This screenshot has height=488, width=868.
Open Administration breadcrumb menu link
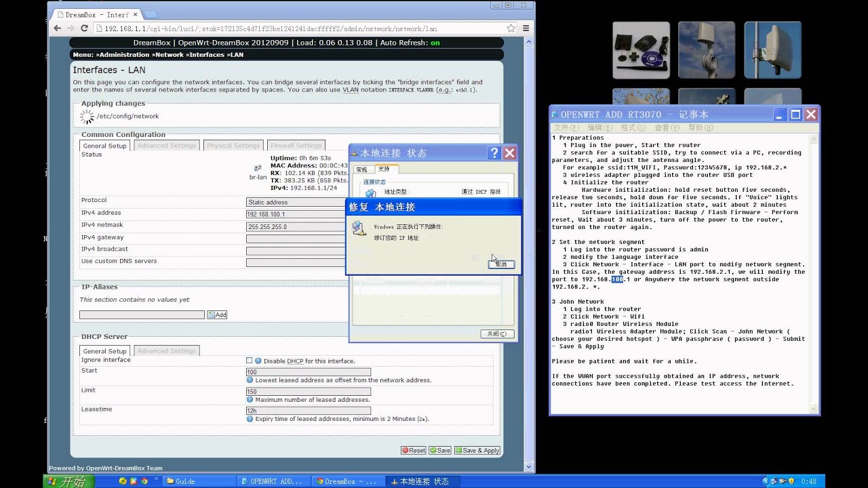(x=123, y=55)
